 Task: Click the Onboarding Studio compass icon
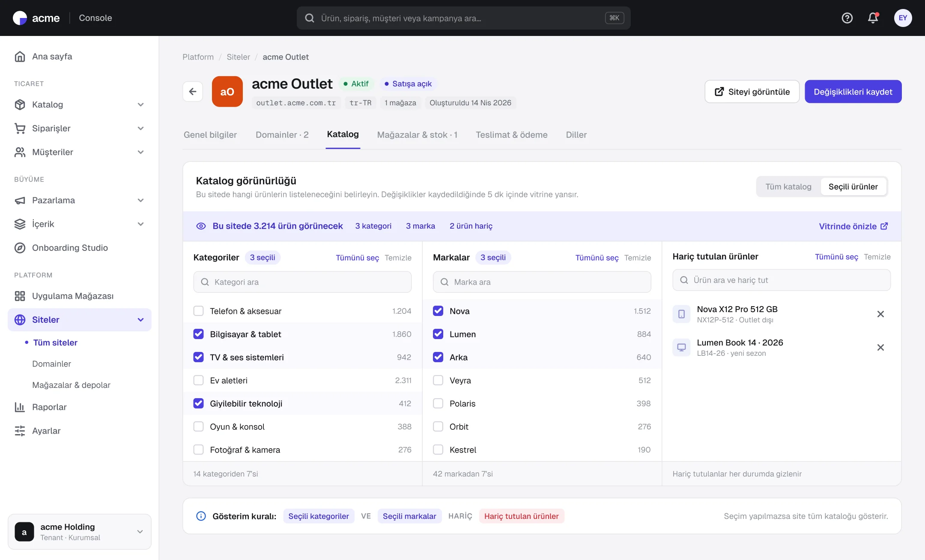tap(20, 248)
